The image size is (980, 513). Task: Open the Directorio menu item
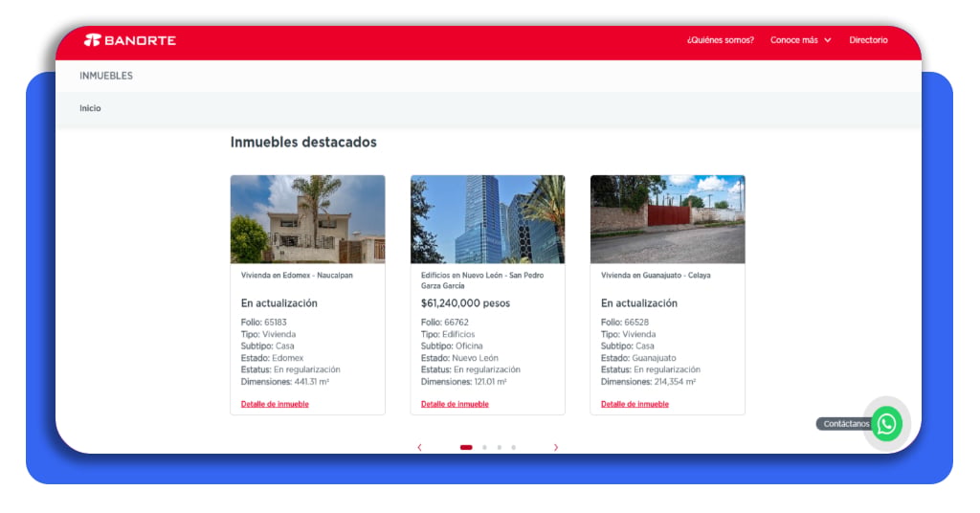pyautogui.click(x=868, y=40)
